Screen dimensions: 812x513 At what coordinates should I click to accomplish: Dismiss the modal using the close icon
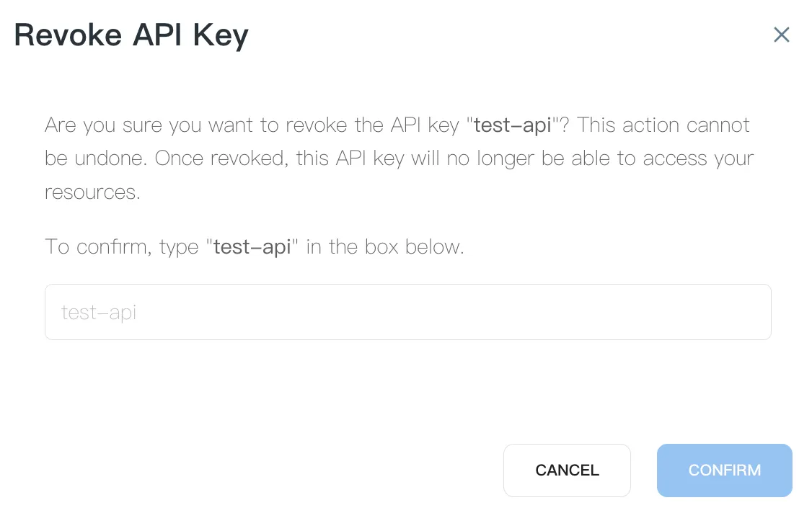point(782,35)
